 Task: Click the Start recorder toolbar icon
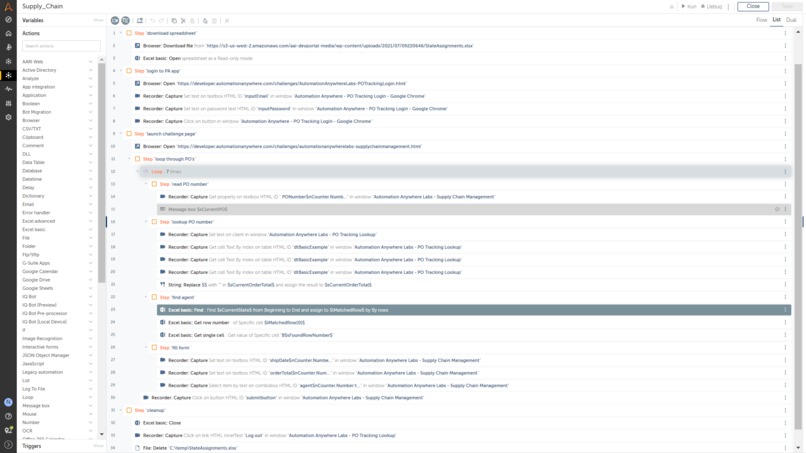point(115,21)
